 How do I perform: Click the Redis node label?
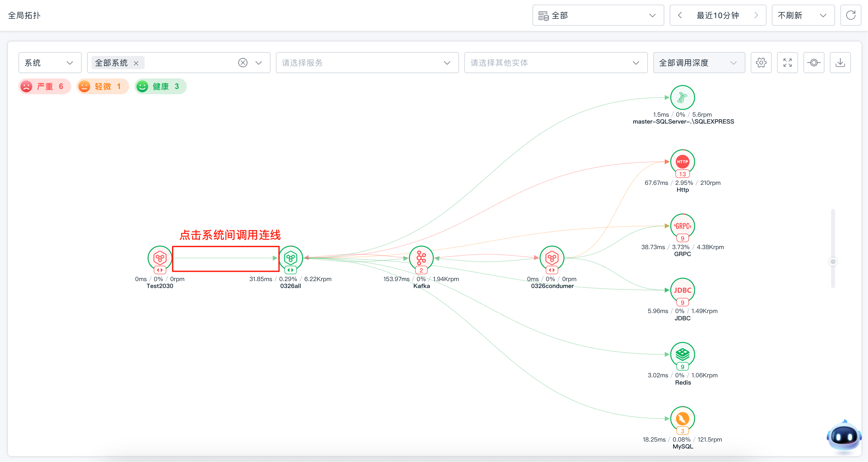tap(683, 383)
